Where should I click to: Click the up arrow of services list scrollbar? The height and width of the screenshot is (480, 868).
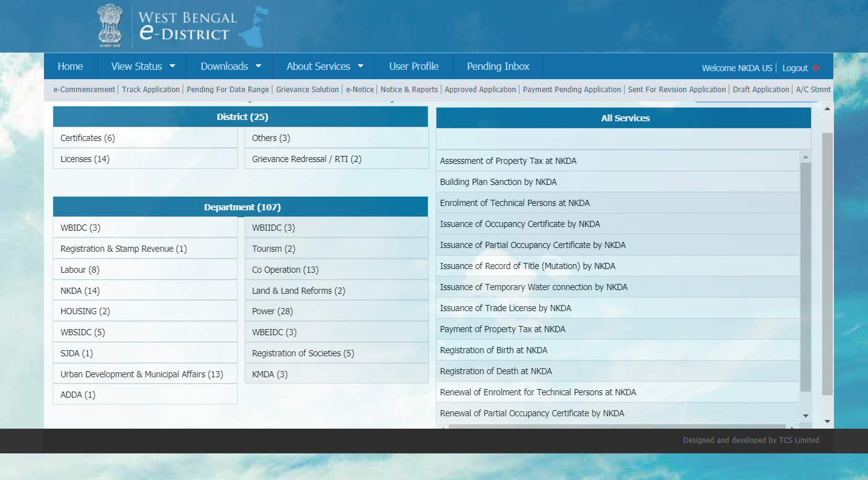pos(805,156)
